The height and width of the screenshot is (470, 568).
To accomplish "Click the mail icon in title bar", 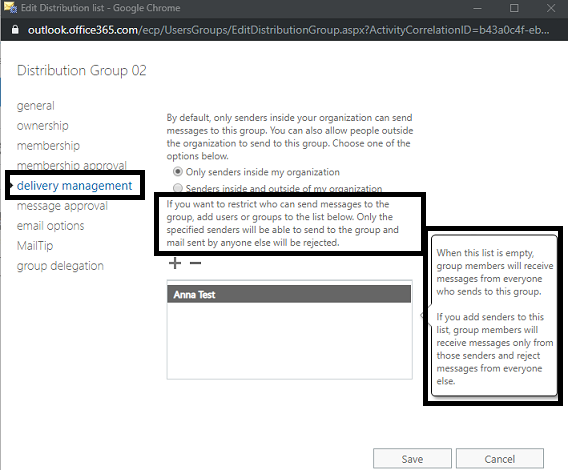I will 10,8.
